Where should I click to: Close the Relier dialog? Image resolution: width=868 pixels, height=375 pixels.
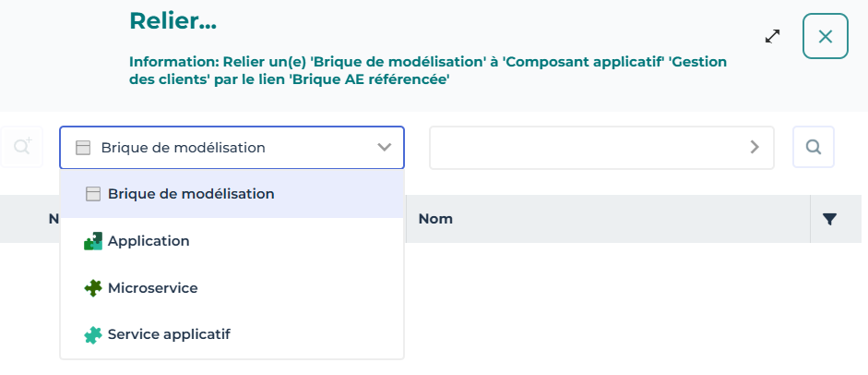pyautogui.click(x=825, y=37)
